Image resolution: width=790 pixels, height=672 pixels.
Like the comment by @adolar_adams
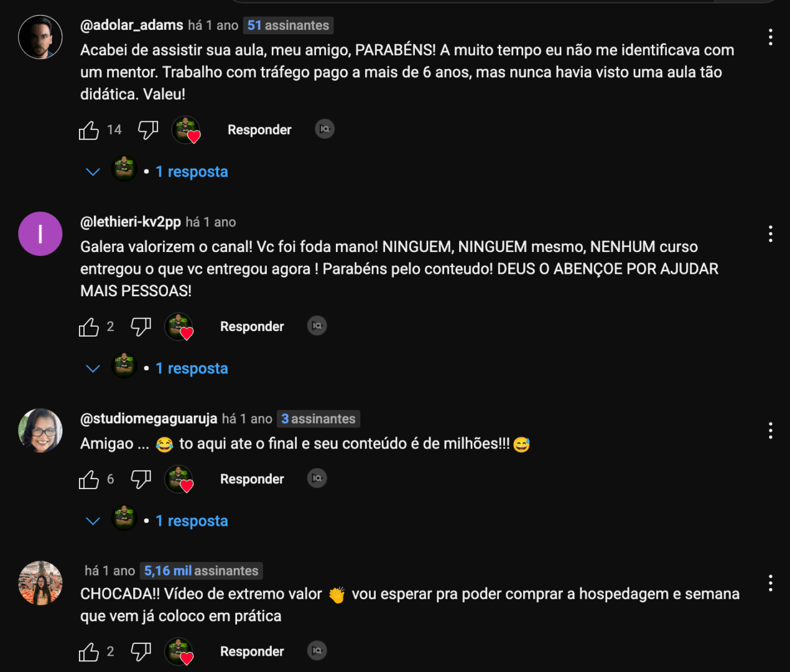tap(89, 130)
